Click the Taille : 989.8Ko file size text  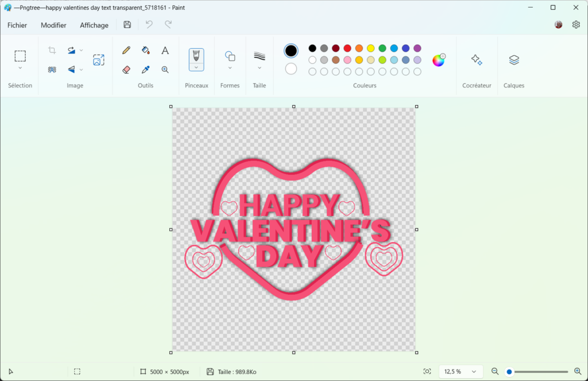click(237, 372)
